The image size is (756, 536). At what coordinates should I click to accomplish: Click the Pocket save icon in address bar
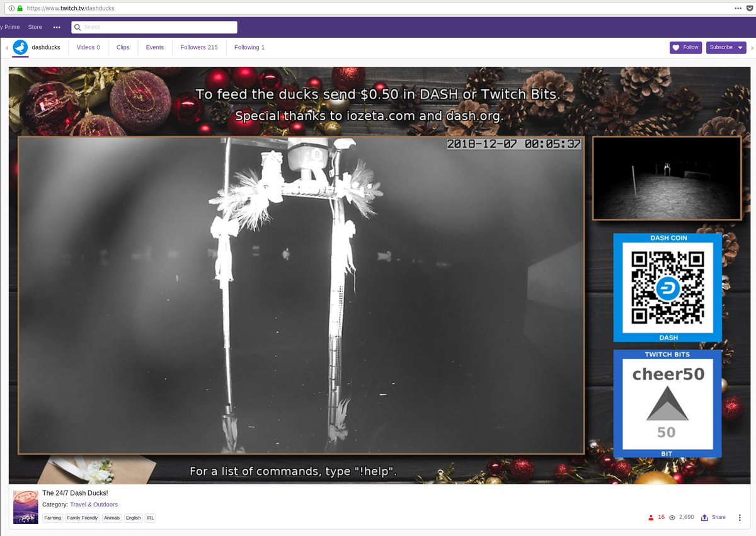[750, 8]
